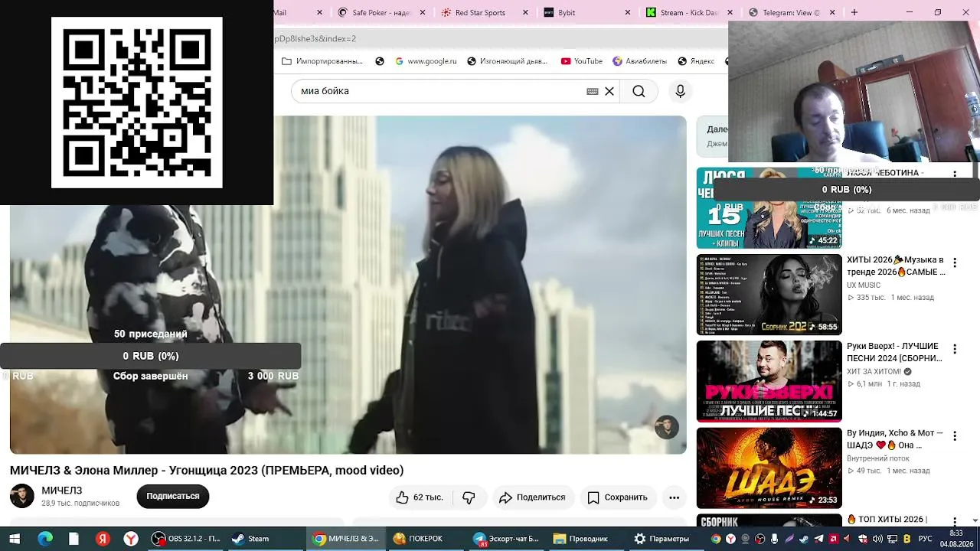The image size is (980, 551).
Task: Open ШАДЭ Afro House Remix thumbnail
Action: tap(769, 468)
